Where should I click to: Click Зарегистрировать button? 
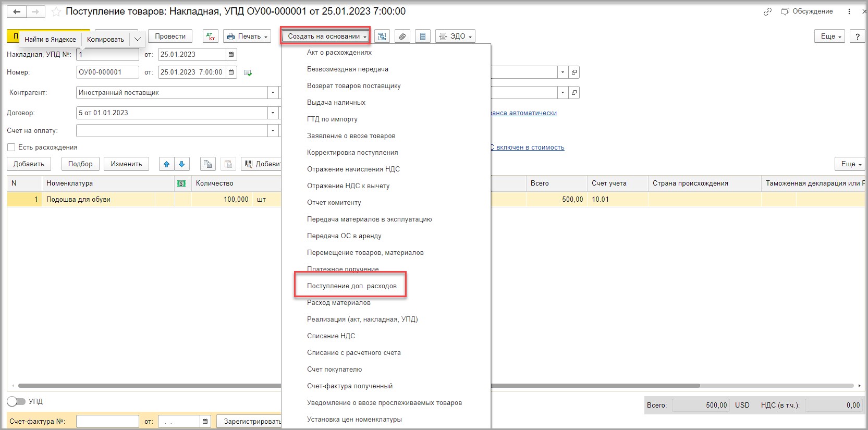coord(249,421)
